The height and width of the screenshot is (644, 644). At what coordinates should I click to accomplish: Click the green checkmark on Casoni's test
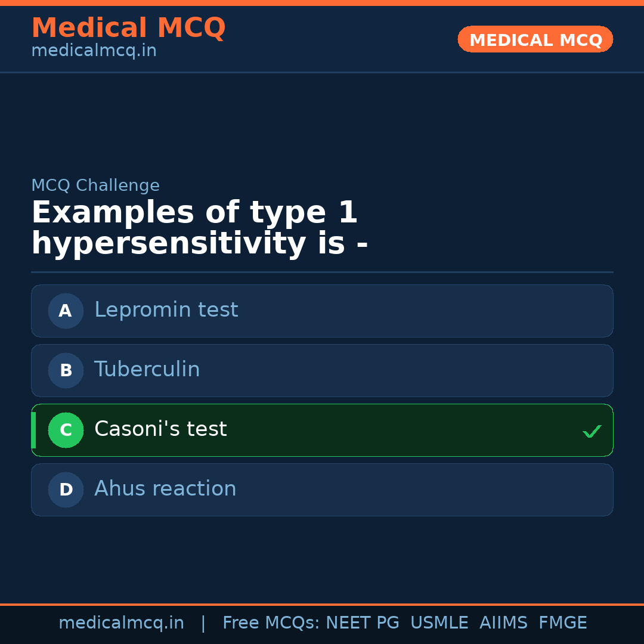click(x=592, y=431)
